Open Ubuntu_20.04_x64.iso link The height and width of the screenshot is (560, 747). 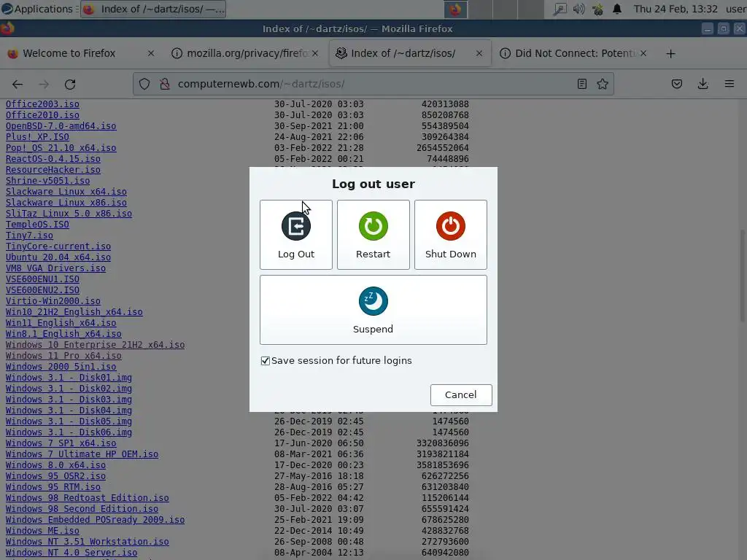[x=58, y=257]
